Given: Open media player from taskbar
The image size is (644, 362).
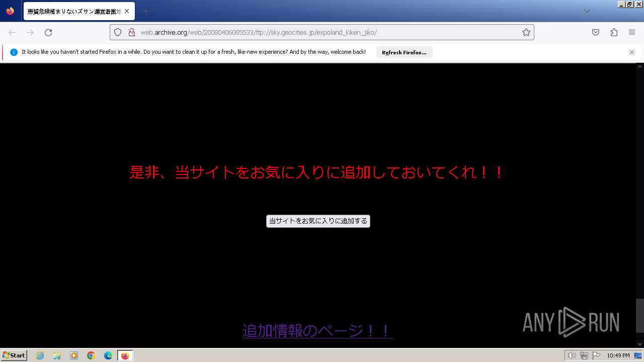Looking at the screenshot, I should pos(74,355).
